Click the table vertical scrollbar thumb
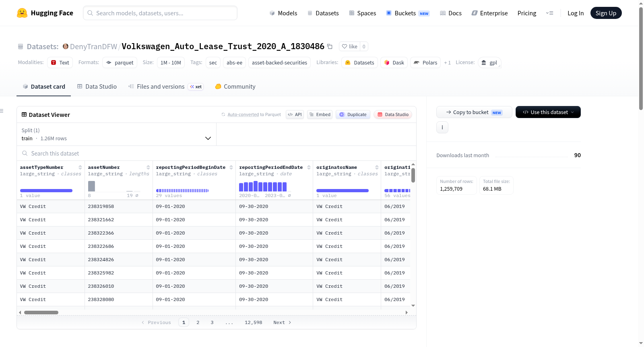 (x=413, y=175)
